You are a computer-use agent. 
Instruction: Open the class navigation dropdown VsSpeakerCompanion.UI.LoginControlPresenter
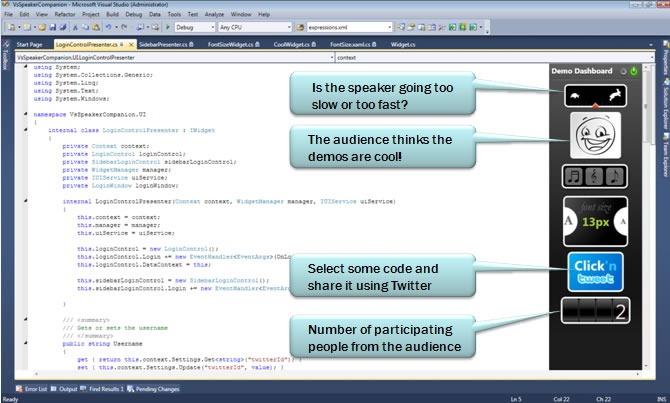(x=175, y=57)
